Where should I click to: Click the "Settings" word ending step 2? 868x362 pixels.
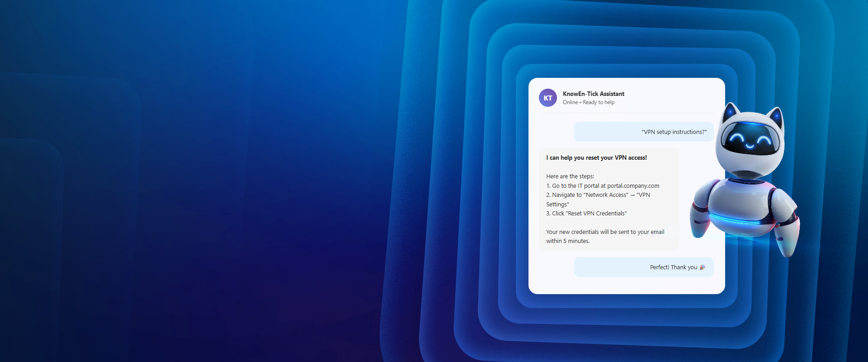pos(557,204)
